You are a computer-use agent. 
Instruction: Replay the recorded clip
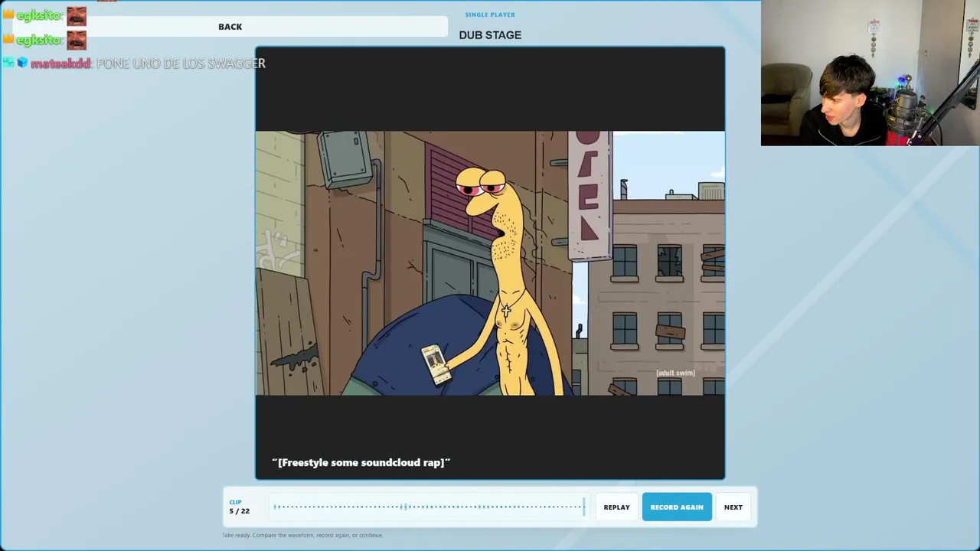click(x=616, y=507)
